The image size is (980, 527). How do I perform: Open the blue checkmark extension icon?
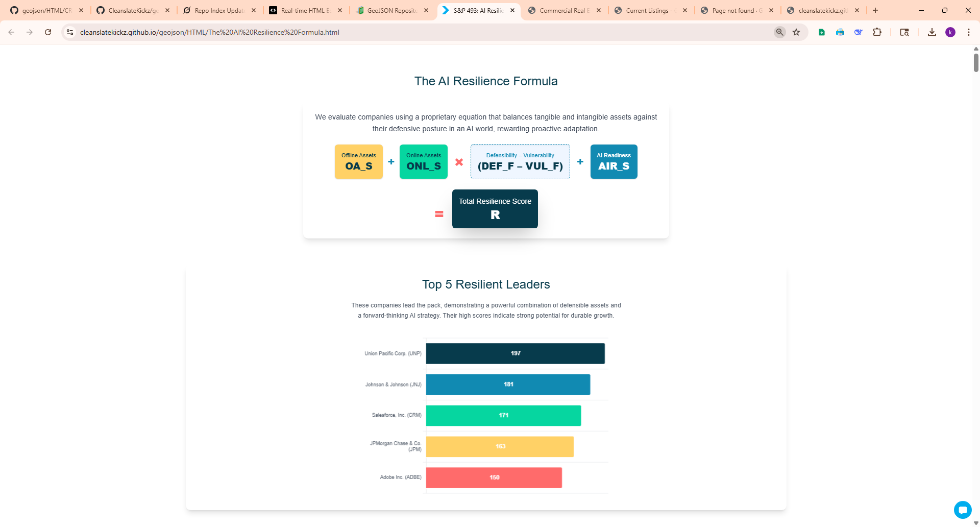point(859,32)
